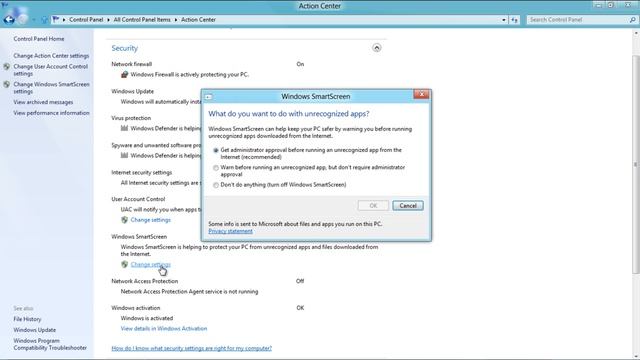Open the Privacy statement link

coord(230,231)
